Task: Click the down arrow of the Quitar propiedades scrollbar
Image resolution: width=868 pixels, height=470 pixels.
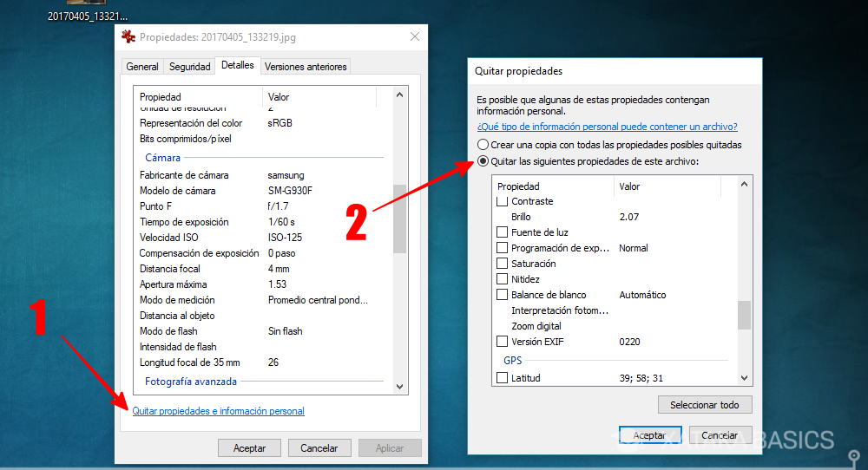Action: [745, 378]
